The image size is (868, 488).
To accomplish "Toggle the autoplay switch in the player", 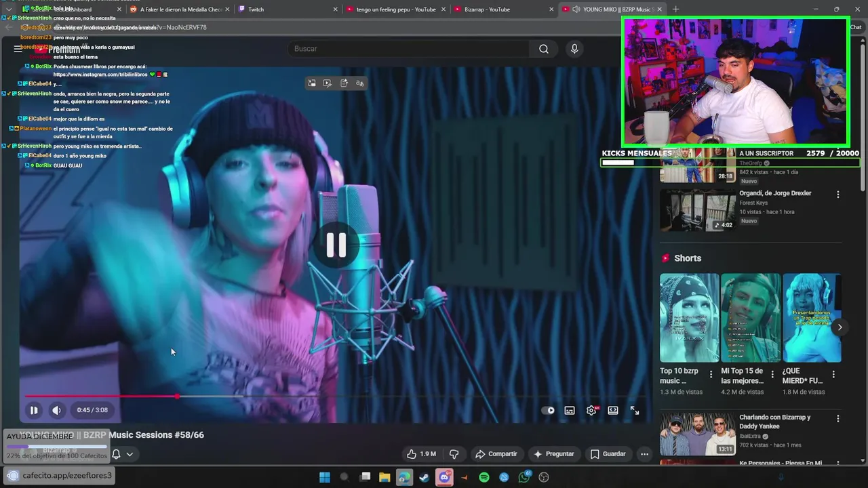I will pos(548,410).
